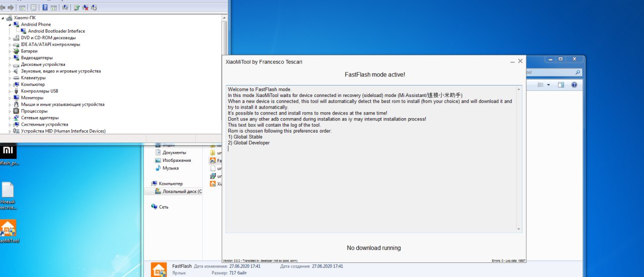The height and width of the screenshot is (277, 644).
Task: Go back in Device Manager toolbar
Action: click(x=2, y=8)
